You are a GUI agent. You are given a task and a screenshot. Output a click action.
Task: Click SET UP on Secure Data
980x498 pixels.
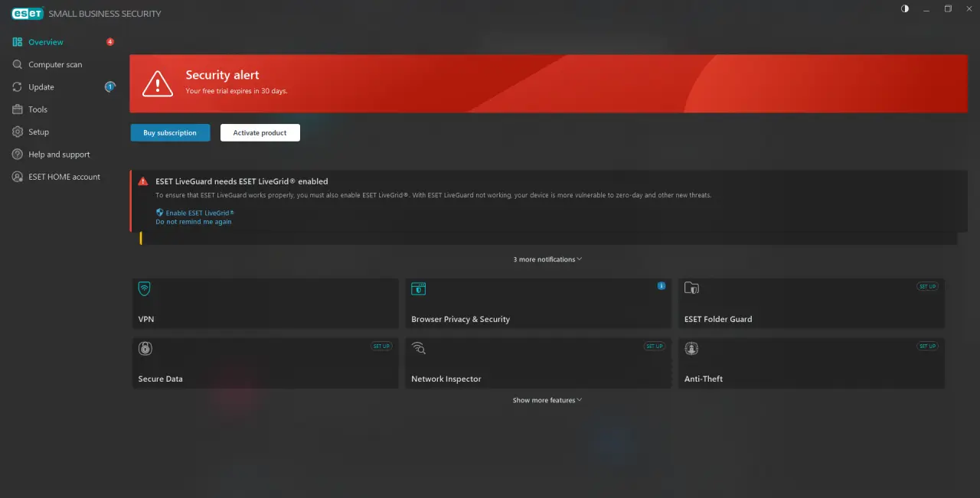381,346
